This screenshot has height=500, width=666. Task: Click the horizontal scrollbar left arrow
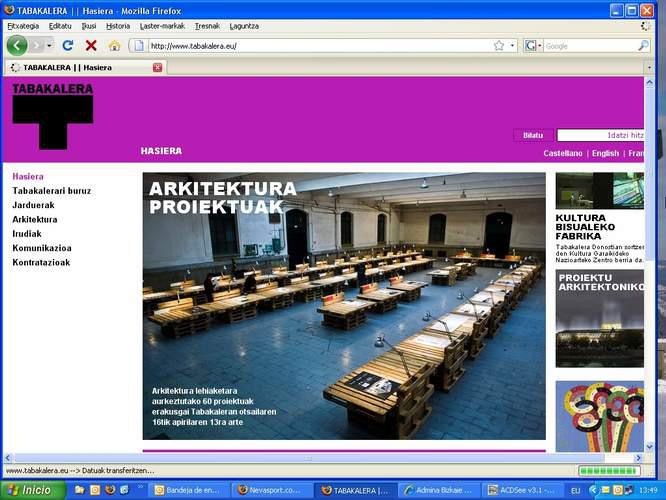click(8, 458)
